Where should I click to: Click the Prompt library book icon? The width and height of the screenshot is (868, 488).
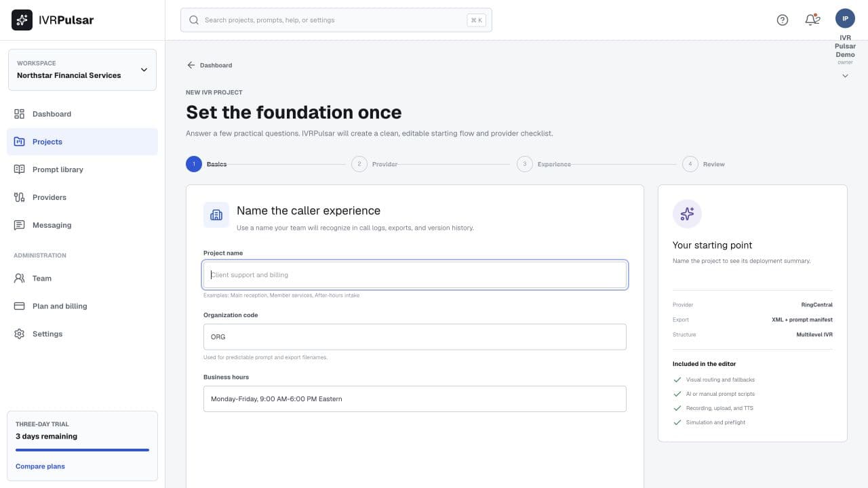click(19, 169)
